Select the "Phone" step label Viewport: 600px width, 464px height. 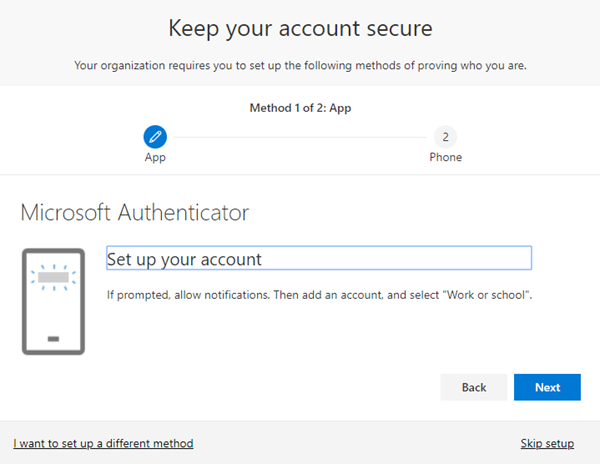445,157
